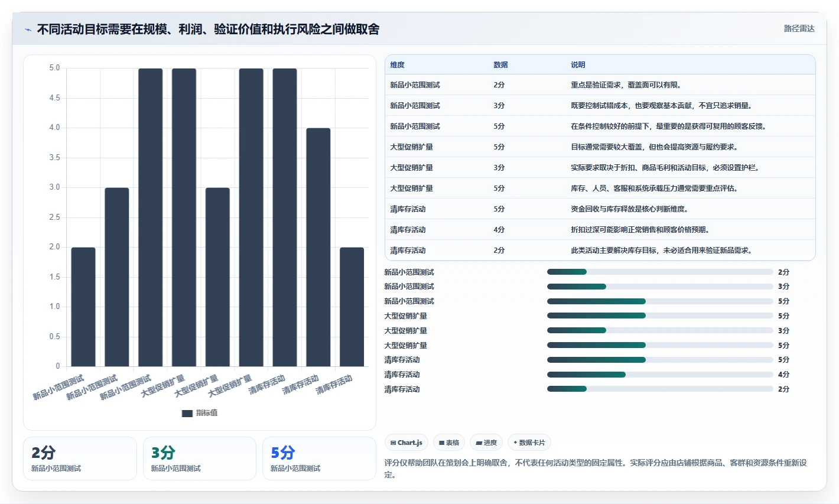This screenshot has height=504, width=839.
Task: Click the cell mentioning 必须设置护栏
Action: point(665,168)
